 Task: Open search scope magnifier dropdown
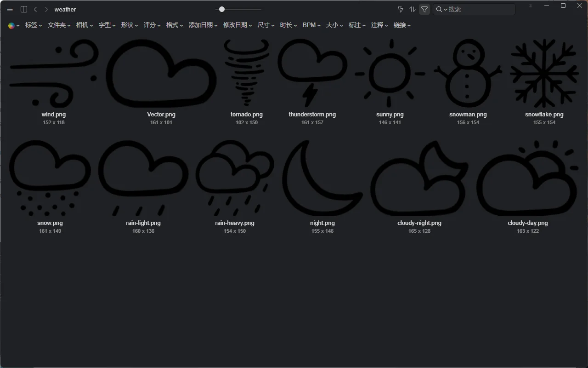pos(441,9)
